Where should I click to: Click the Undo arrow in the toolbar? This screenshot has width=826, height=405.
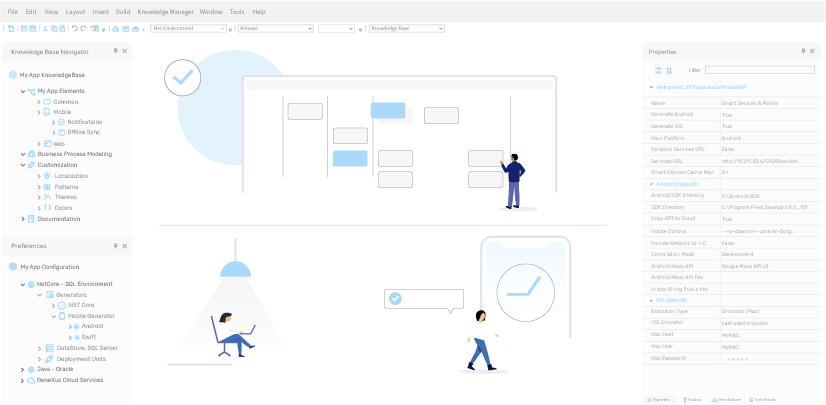point(76,29)
